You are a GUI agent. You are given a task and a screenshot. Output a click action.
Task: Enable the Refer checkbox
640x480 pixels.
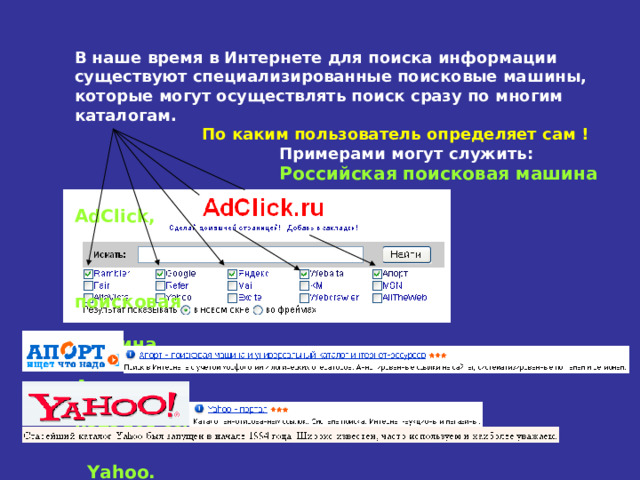[x=160, y=286]
